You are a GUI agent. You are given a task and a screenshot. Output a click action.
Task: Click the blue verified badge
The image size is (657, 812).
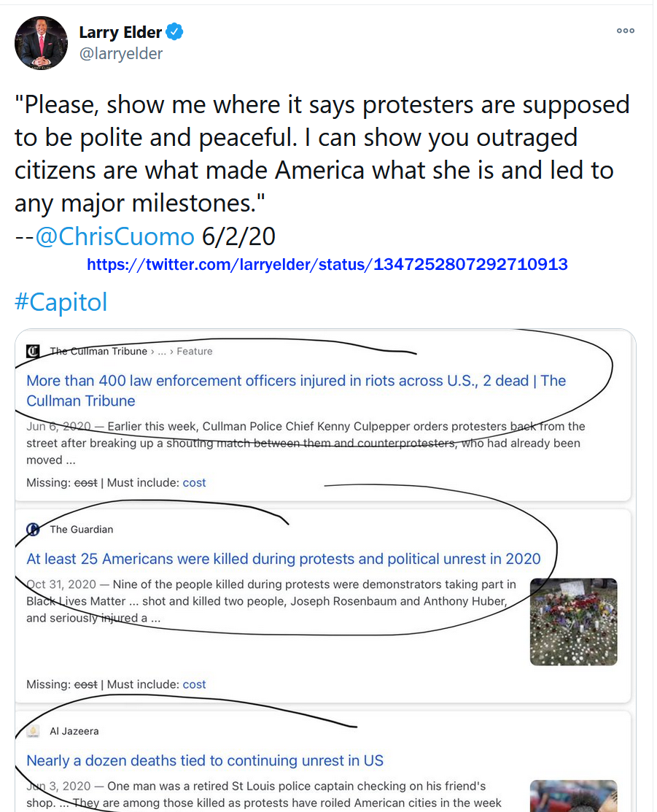click(x=175, y=32)
